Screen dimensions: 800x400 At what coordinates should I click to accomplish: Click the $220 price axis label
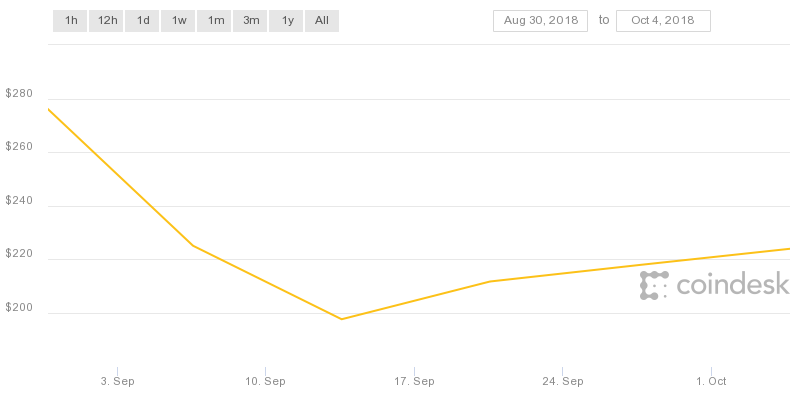point(19,255)
